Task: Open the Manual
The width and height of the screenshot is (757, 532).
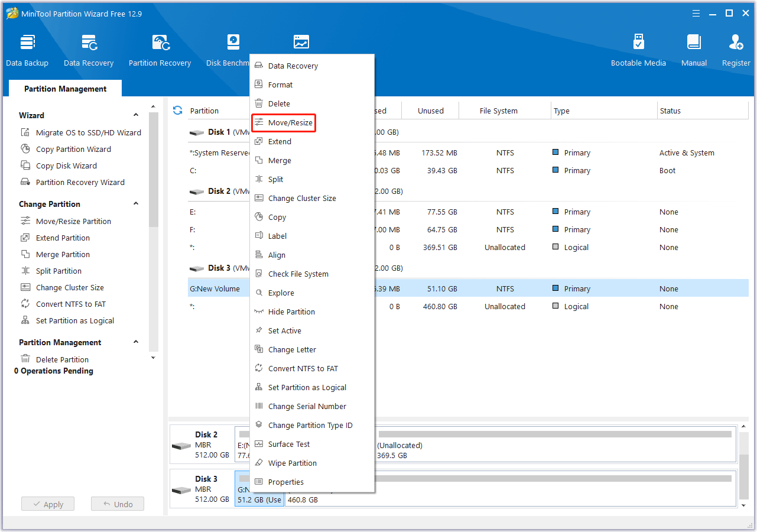Action: 694,51
